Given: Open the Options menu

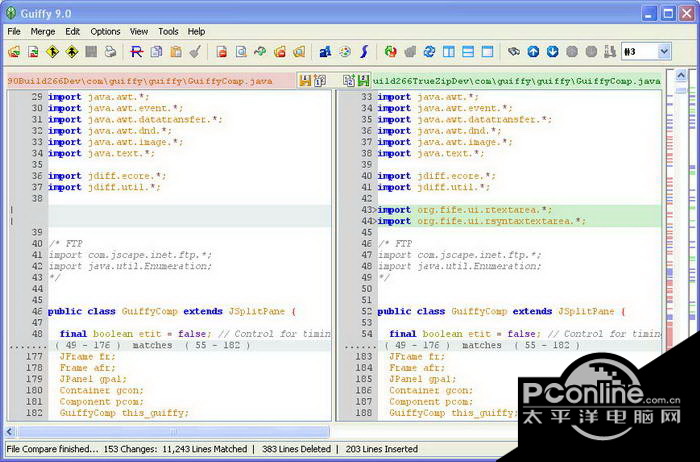Looking at the screenshot, I should tap(105, 31).
